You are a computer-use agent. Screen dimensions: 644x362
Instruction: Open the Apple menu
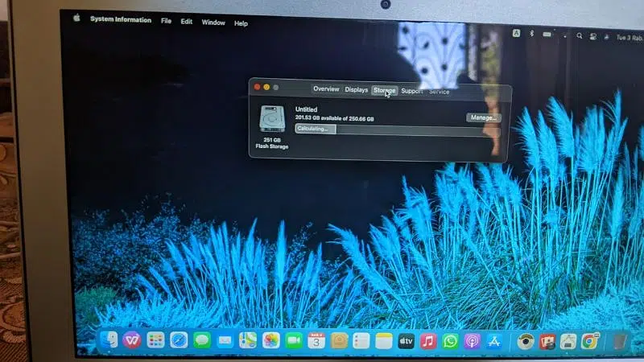[77, 19]
